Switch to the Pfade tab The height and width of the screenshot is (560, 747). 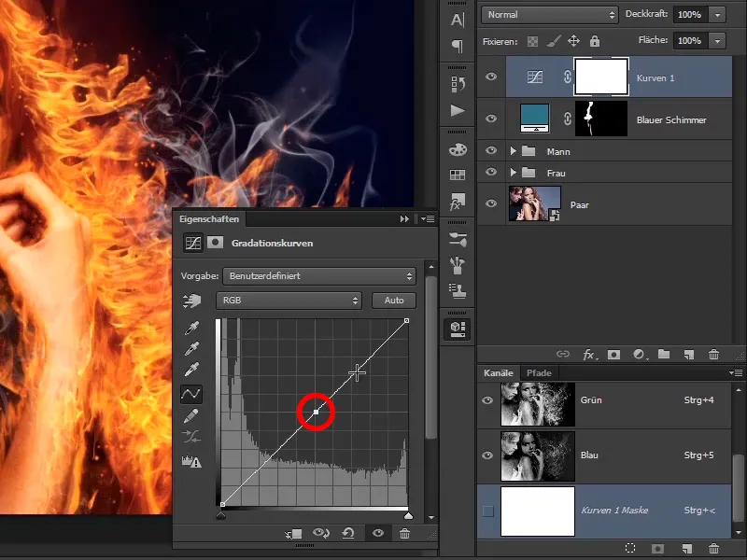click(539, 372)
